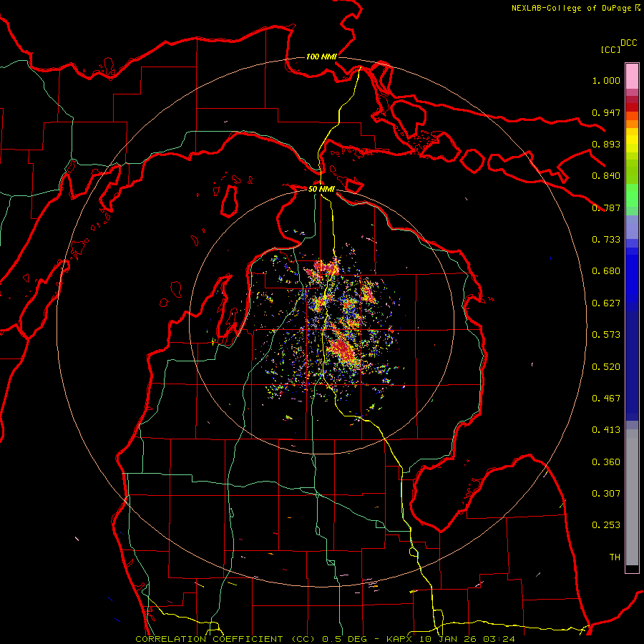Click the 0.680 scale value
Viewport: 644px width, 644px height.
click(x=606, y=271)
